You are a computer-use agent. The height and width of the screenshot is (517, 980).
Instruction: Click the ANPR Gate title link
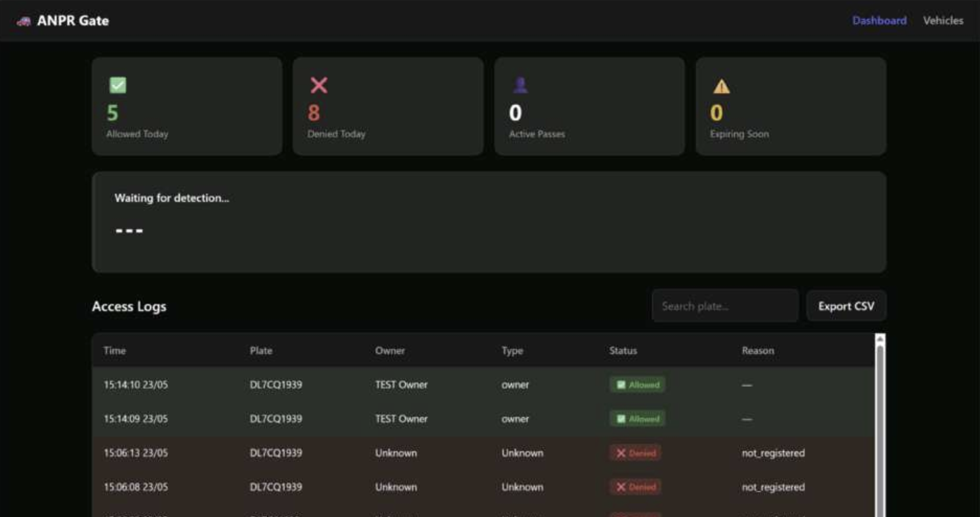[73, 21]
